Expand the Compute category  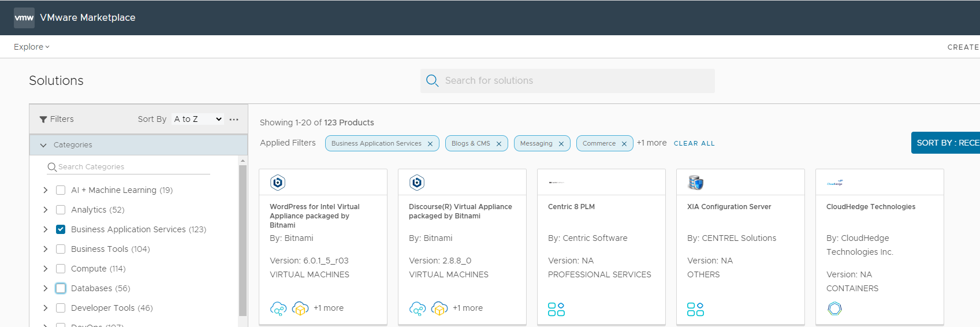(x=46, y=269)
